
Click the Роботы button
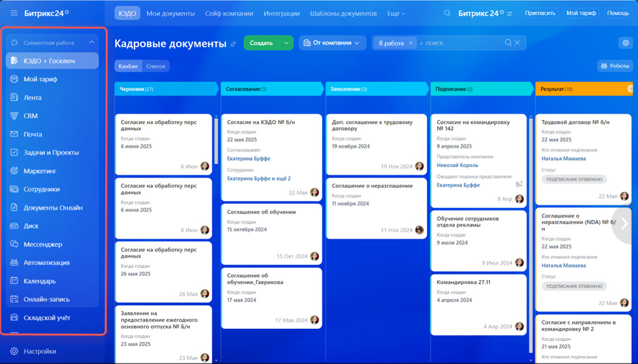615,66
